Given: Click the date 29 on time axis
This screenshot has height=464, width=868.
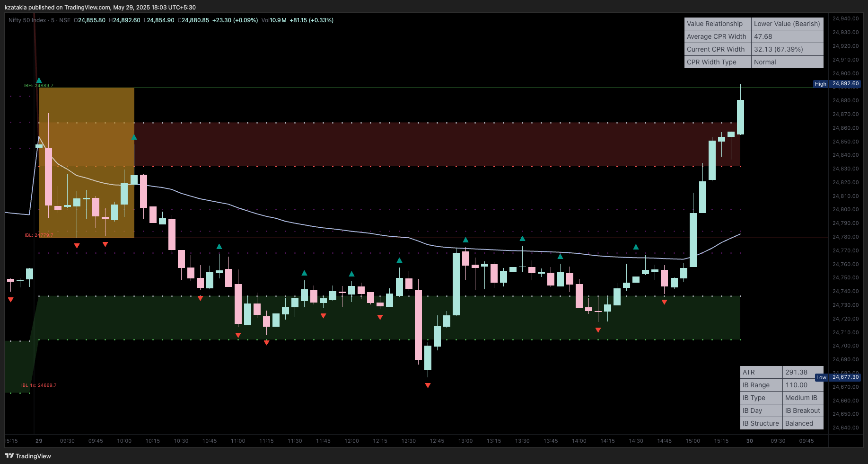Looking at the screenshot, I should (39, 441).
